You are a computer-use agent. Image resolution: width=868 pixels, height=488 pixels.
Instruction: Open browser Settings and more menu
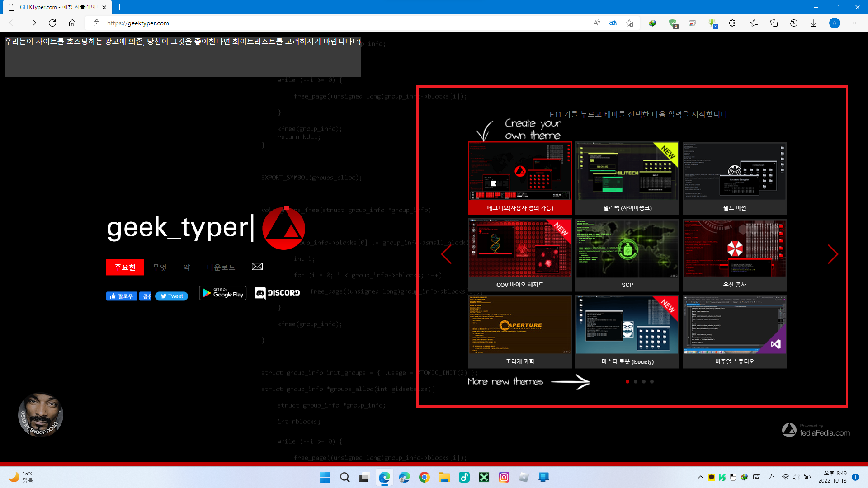[x=855, y=23]
